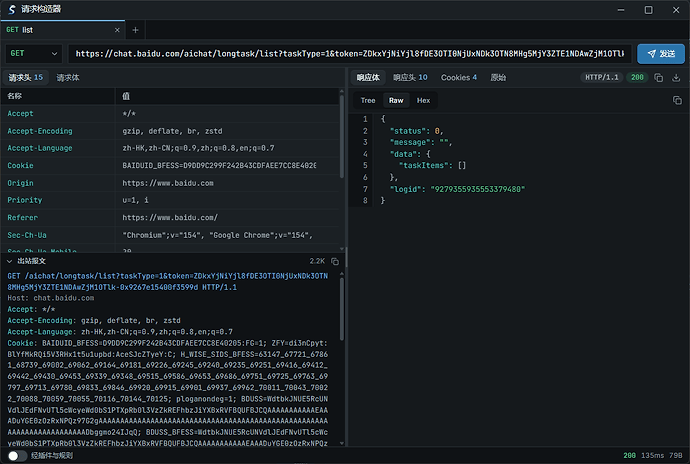
Task: Click the "data": { line in the response
Action: pyautogui.click(x=410, y=154)
